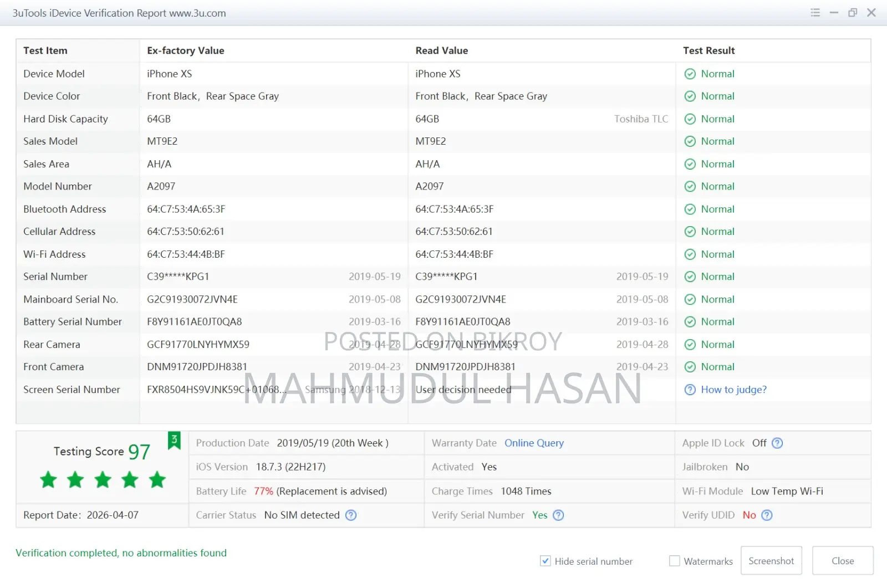
Task: Minimize the verification report window
Action: click(x=834, y=13)
